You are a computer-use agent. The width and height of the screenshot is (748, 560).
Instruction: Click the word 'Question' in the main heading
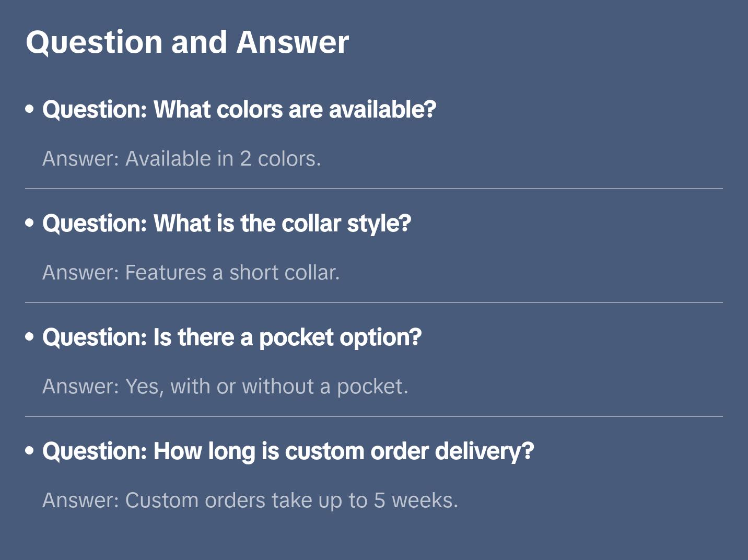(94, 42)
